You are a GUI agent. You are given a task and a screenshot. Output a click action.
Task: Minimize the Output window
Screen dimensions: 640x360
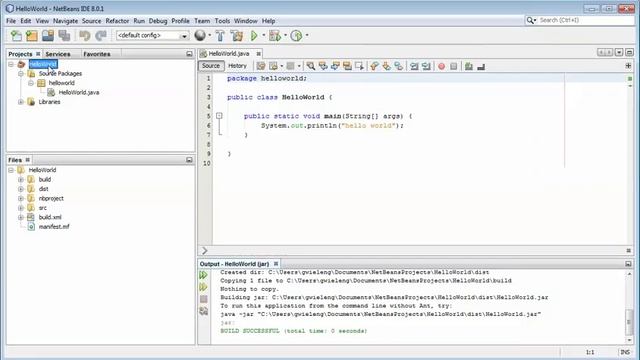(628, 264)
